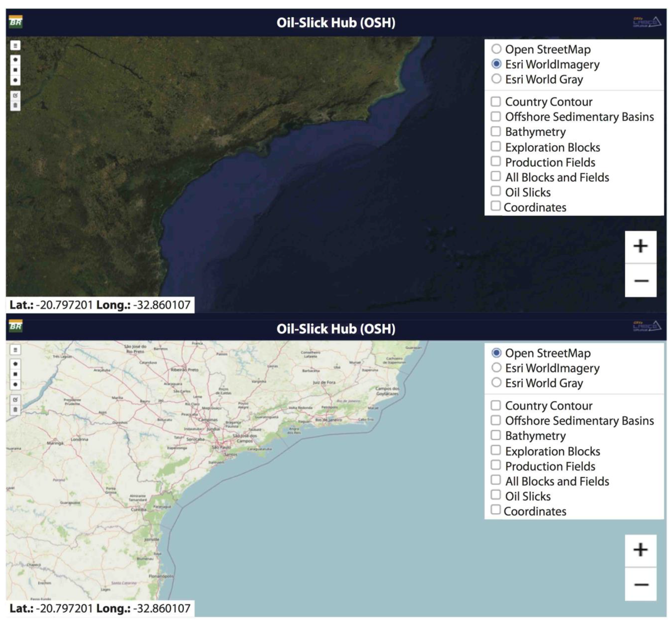Click edit layers icon on top satellite map
The height and width of the screenshot is (625, 672).
click(x=15, y=96)
